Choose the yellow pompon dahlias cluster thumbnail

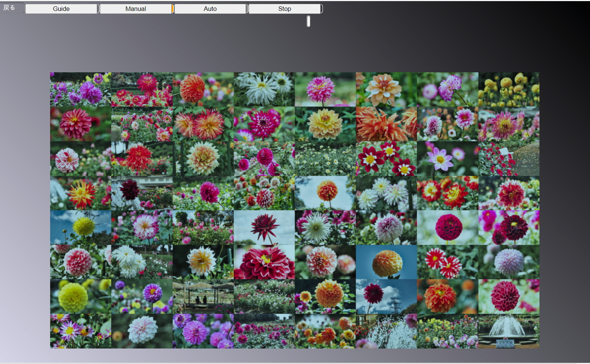[509, 90]
